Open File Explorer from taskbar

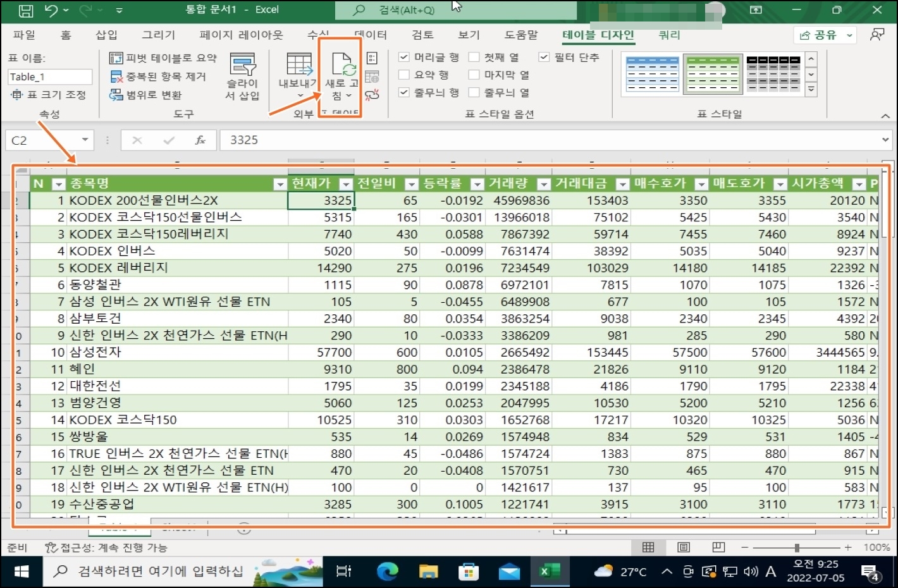428,572
